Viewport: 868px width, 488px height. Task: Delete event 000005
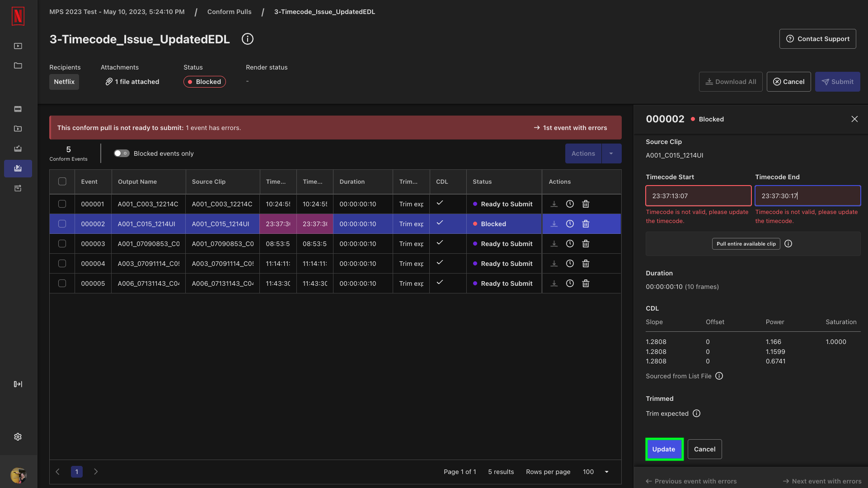(x=586, y=284)
